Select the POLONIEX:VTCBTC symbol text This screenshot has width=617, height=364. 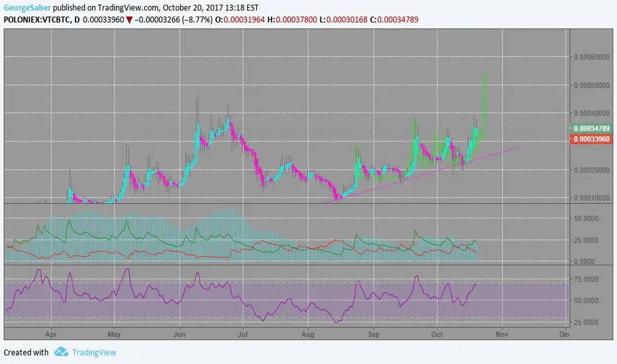[x=36, y=20]
